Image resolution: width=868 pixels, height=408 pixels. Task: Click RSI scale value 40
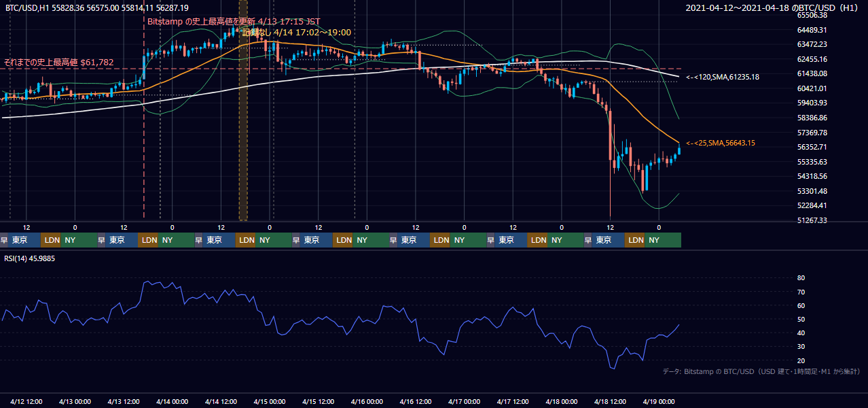click(x=801, y=333)
